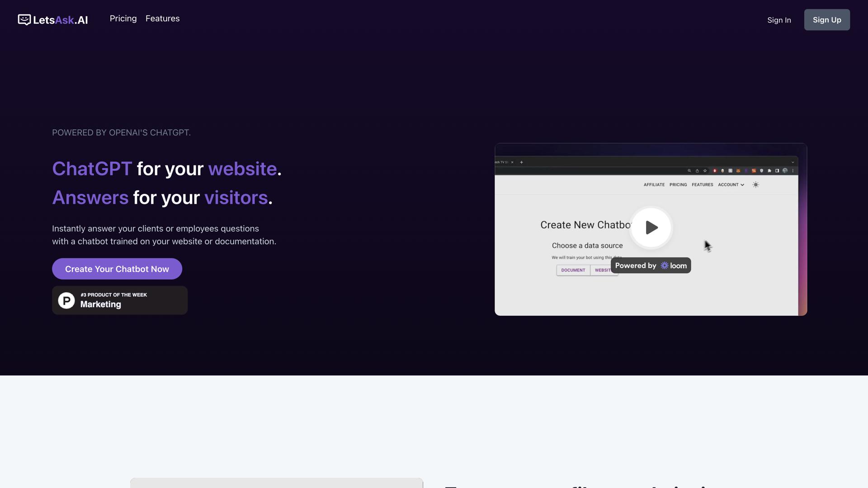The image size is (868, 488).
Task: Select the MetaMask fox icon in the video's browser toolbar
Action: click(x=738, y=171)
